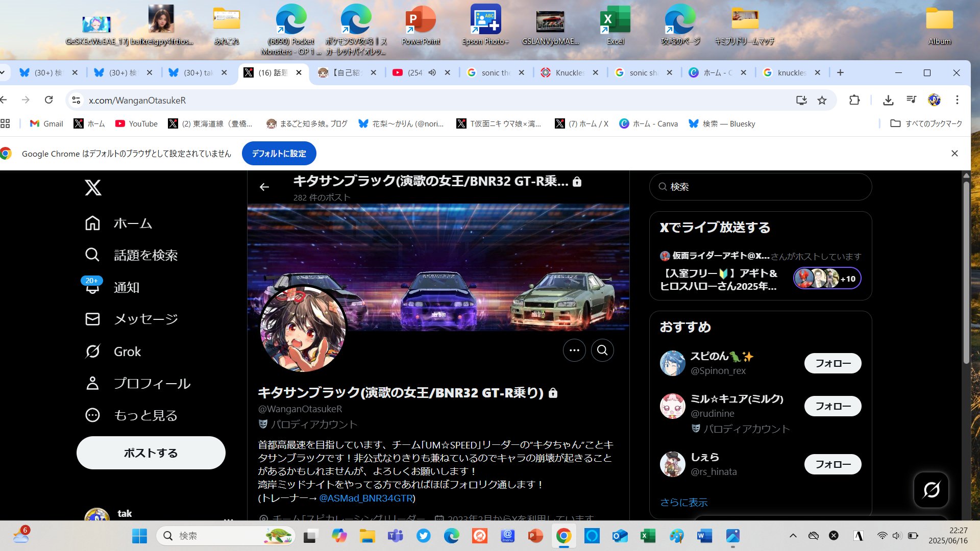980x551 pixels.
Task: Open PowerPoint desktop shortcut
Action: click(x=421, y=26)
